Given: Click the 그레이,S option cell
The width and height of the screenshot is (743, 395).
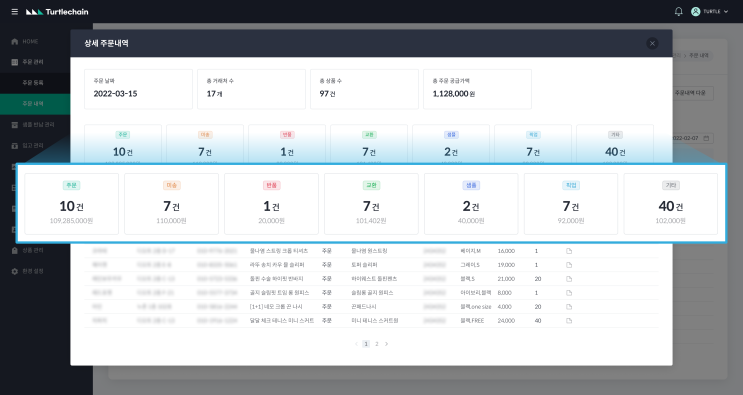Looking at the screenshot, I should pos(470,265).
